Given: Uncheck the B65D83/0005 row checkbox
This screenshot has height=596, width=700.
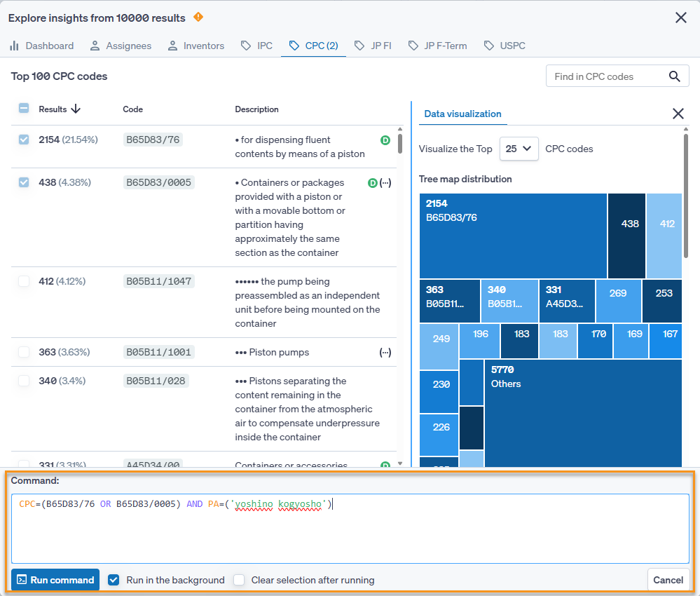Looking at the screenshot, I should click(24, 182).
